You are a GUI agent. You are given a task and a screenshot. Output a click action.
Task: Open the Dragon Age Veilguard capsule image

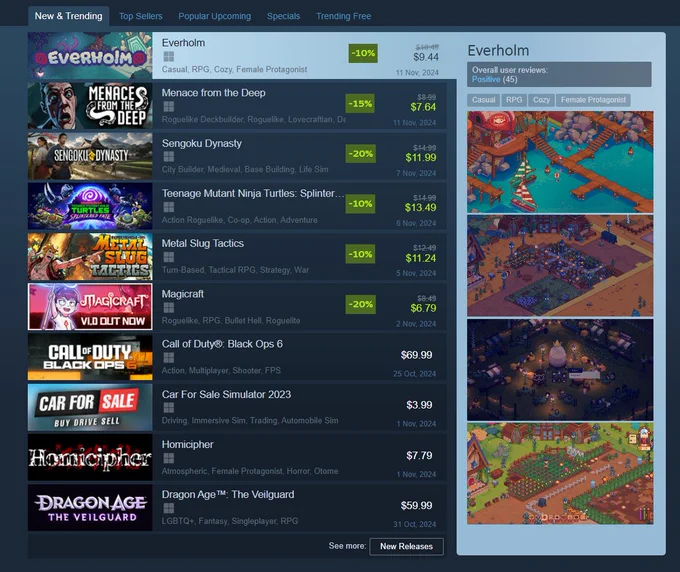click(90, 507)
